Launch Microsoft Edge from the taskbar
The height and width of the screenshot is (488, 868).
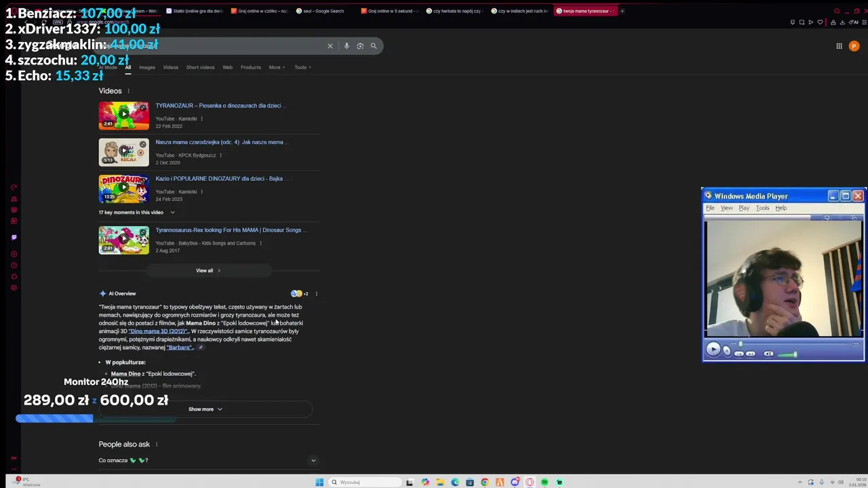click(455, 483)
